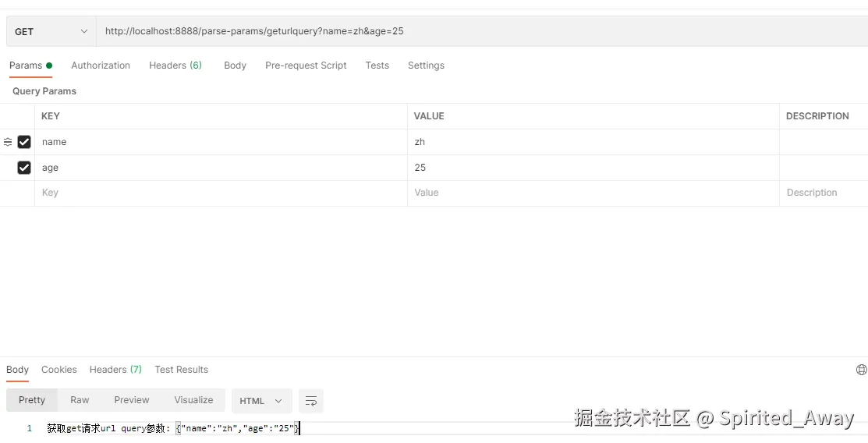Click the response body text on line 1
Viewport: 868px width, 443px height.
pyautogui.click(x=172, y=428)
